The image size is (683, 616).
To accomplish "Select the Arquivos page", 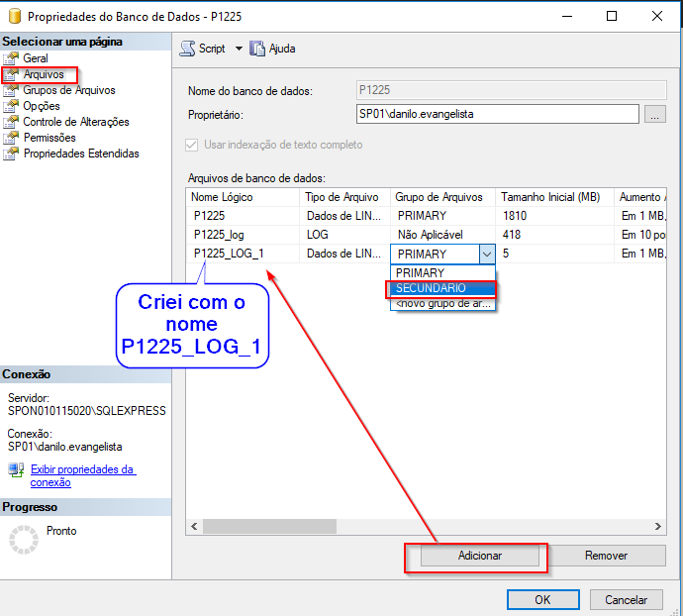I will pyautogui.click(x=44, y=74).
